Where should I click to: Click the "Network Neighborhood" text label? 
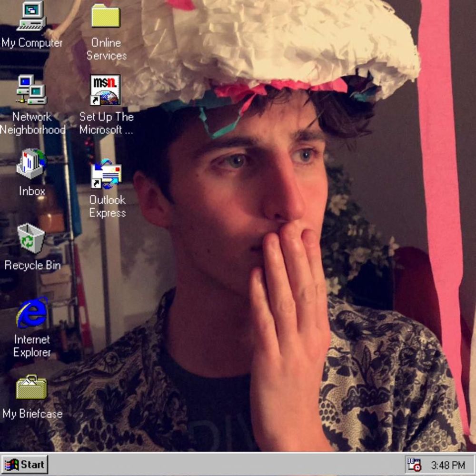tap(32, 123)
